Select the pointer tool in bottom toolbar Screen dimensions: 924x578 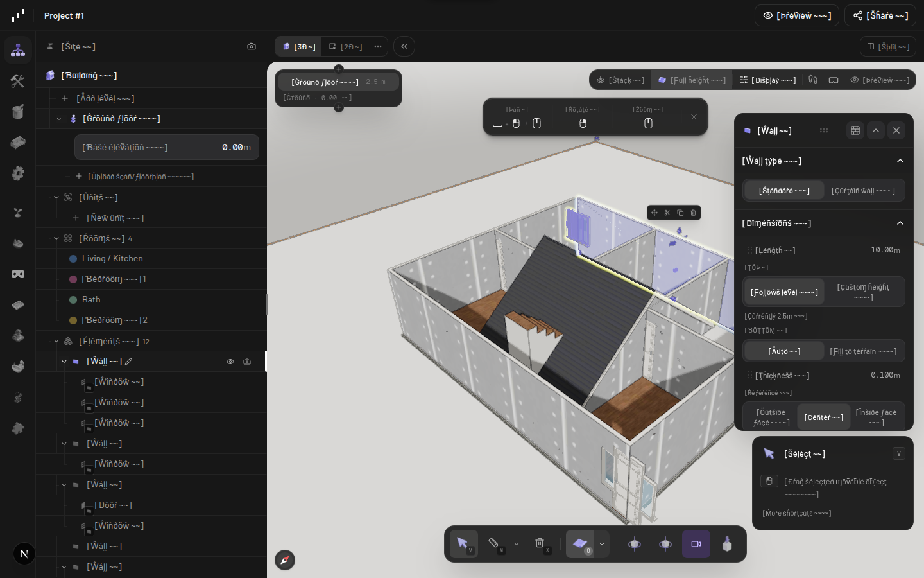pyautogui.click(x=463, y=544)
